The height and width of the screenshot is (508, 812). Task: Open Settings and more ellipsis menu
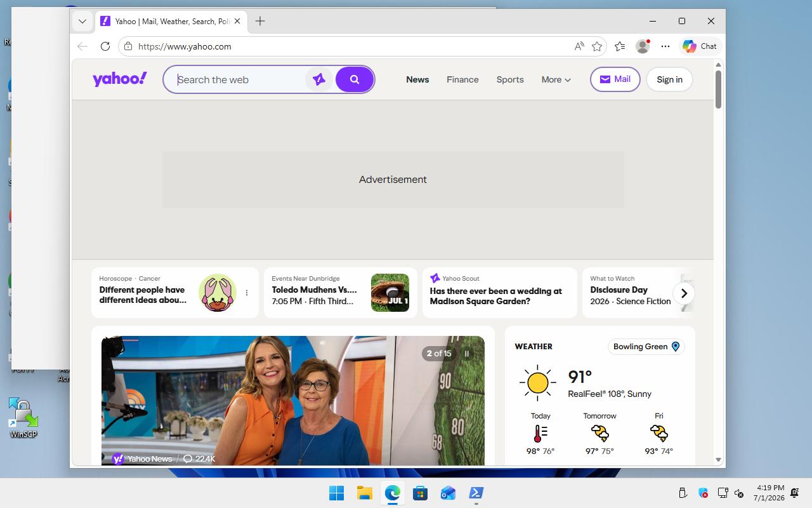[x=665, y=46]
